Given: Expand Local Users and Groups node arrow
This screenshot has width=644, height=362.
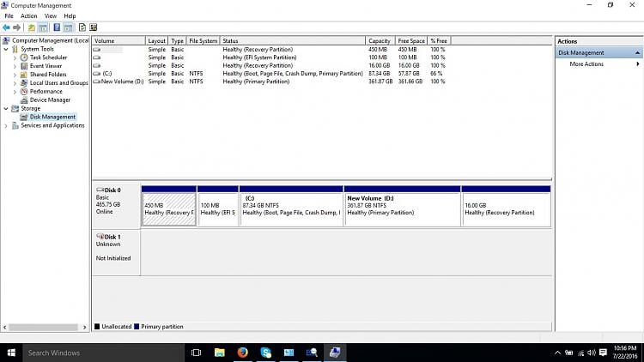Looking at the screenshot, I should (15, 83).
